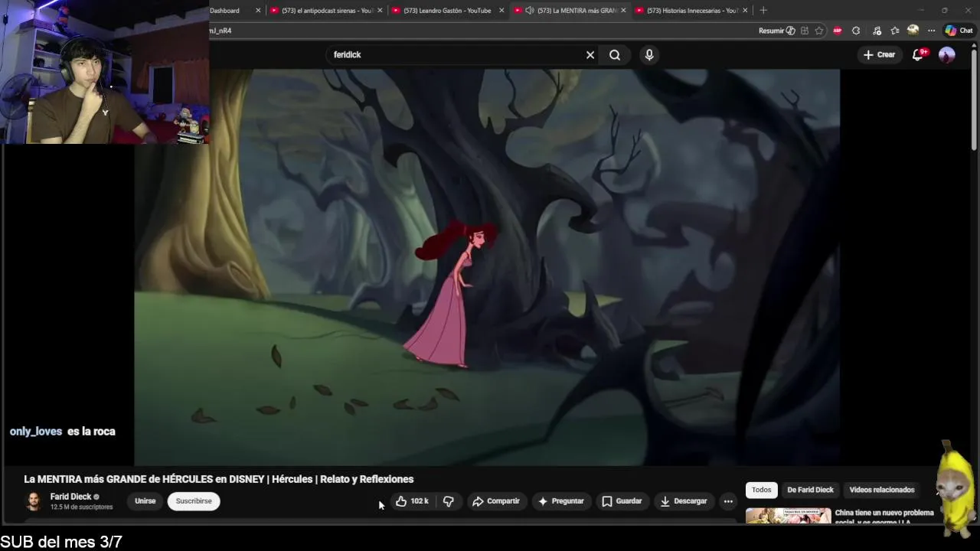The width and height of the screenshot is (980, 551).
Task: Open Farid Dieck channel avatar
Action: point(33,501)
